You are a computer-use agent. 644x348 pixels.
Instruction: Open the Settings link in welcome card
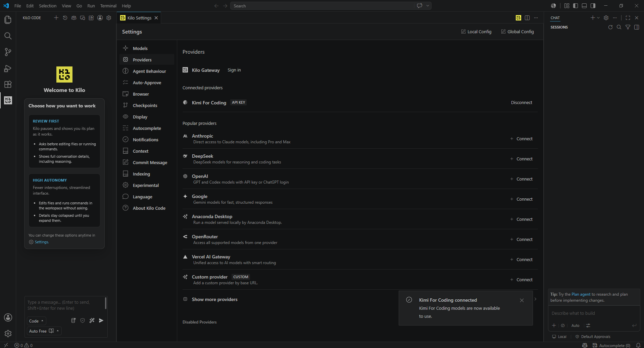pyautogui.click(x=42, y=242)
